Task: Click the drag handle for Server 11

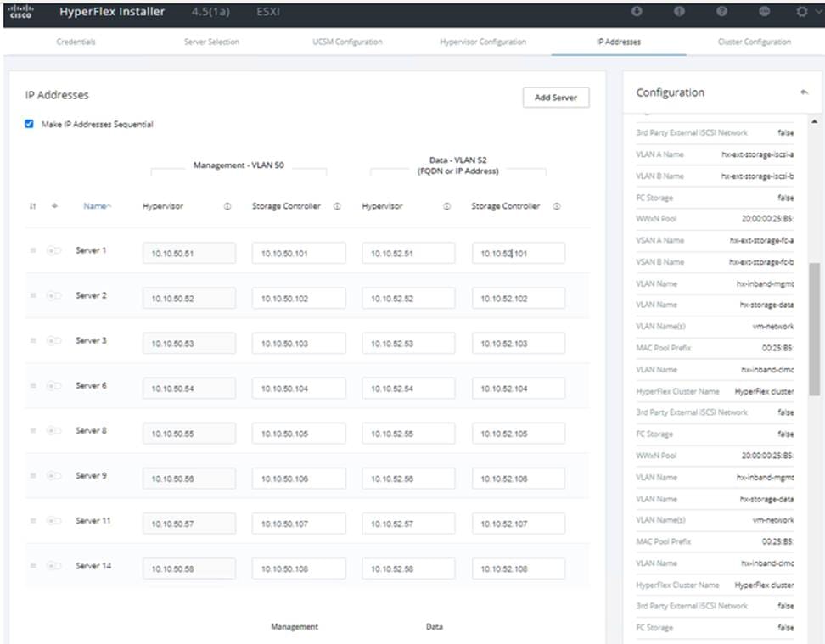Action: click(32, 521)
